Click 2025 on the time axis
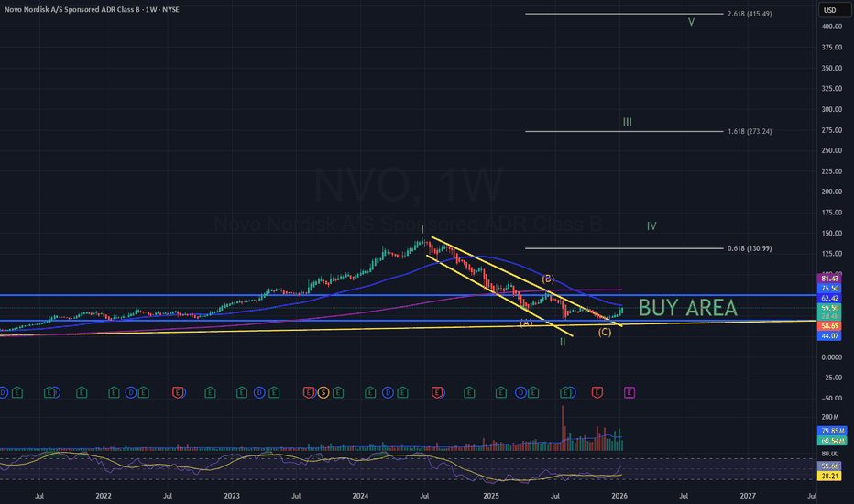Screen dimensions: 854x504 coord(491,496)
